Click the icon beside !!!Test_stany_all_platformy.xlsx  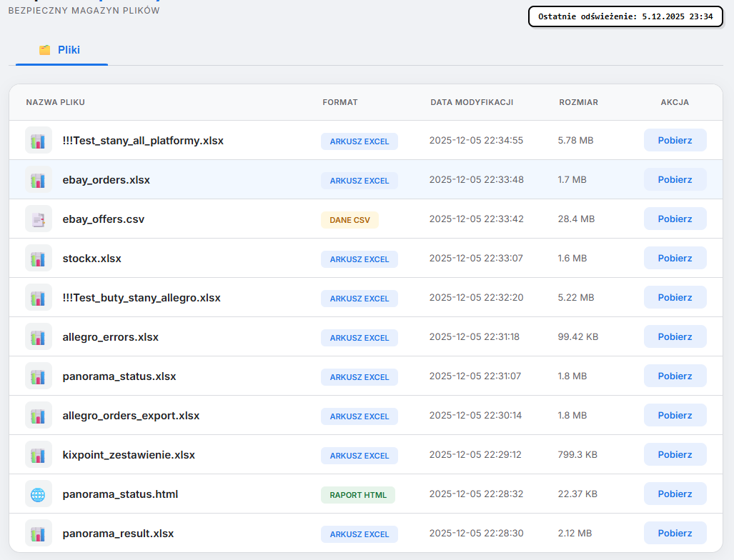coord(39,141)
